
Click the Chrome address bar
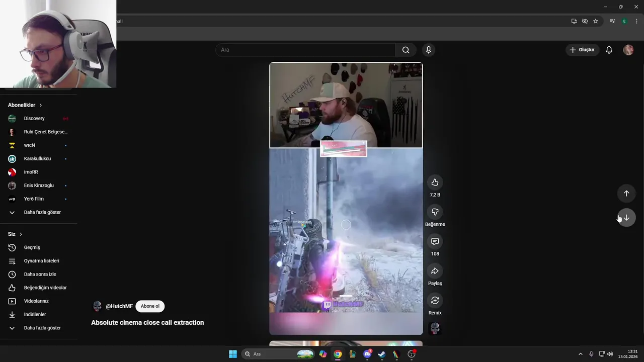342,21
